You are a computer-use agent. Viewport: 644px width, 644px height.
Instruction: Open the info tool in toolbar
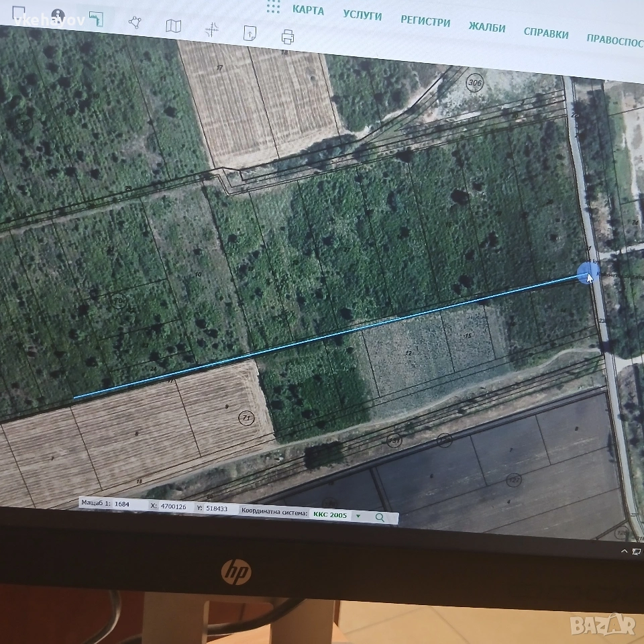58,15
